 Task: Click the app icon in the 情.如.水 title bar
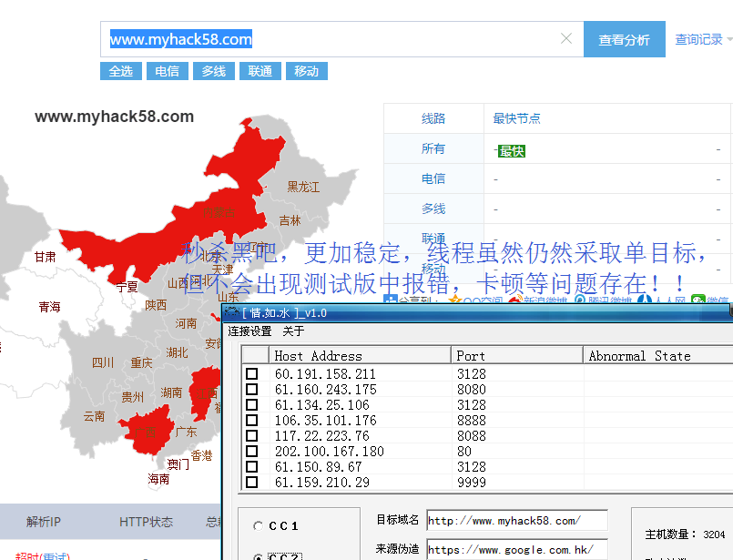[x=232, y=312]
